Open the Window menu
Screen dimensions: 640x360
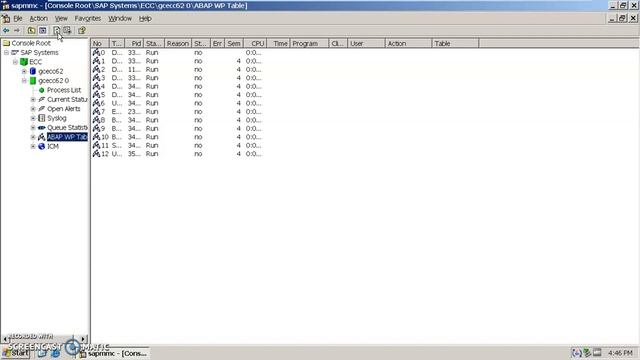[120, 18]
